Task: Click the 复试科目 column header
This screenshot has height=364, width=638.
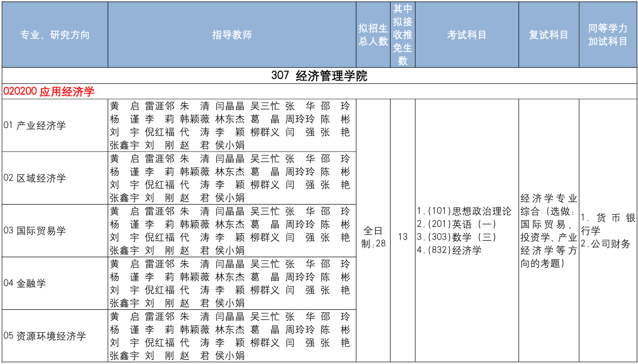Action: point(549,35)
